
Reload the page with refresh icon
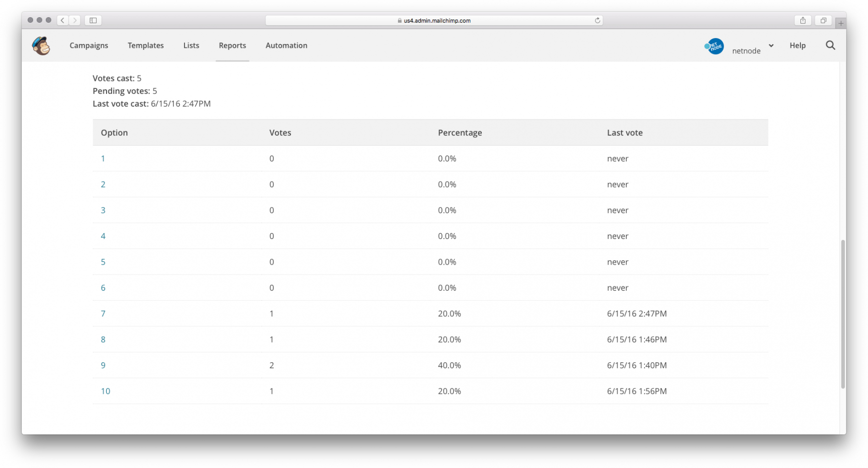(x=597, y=20)
